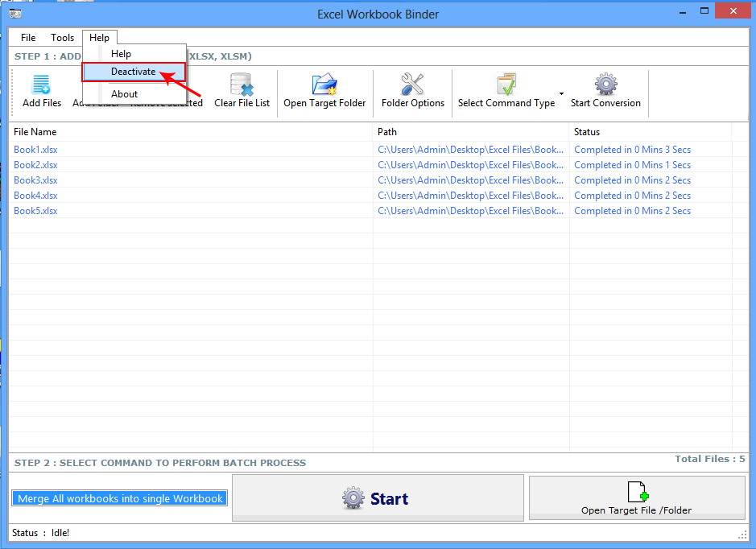This screenshot has width=756, height=549.
Task: Sort by Status column header
Action: pyautogui.click(x=650, y=131)
